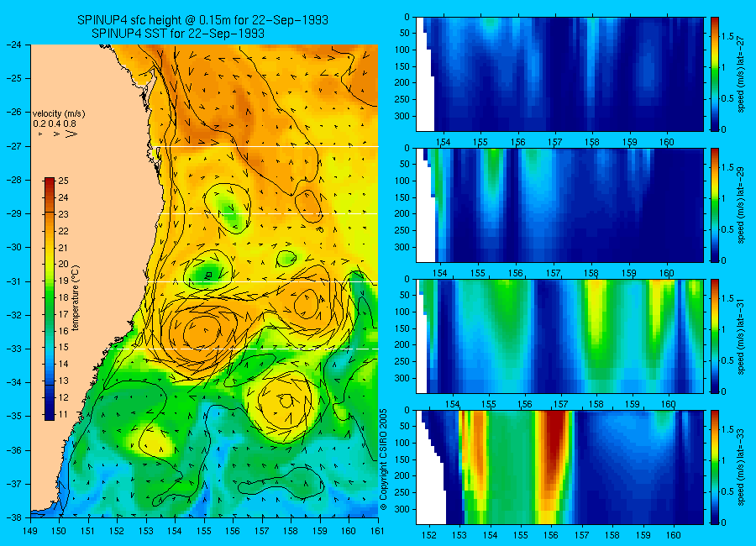Viewport: 756px width, 546px height.
Task: Click the -29 latitude label on the map
Action: coord(13,213)
